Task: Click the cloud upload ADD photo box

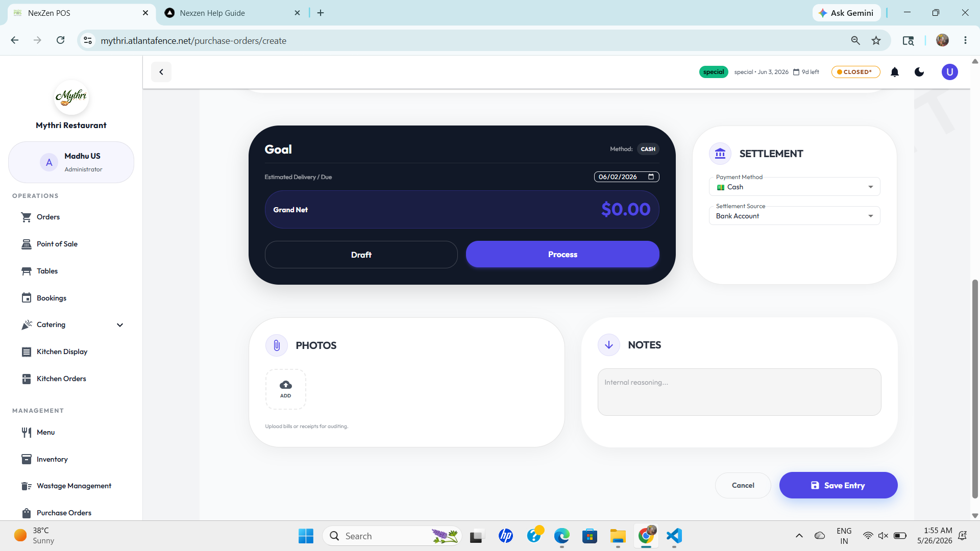Action: 285,389
